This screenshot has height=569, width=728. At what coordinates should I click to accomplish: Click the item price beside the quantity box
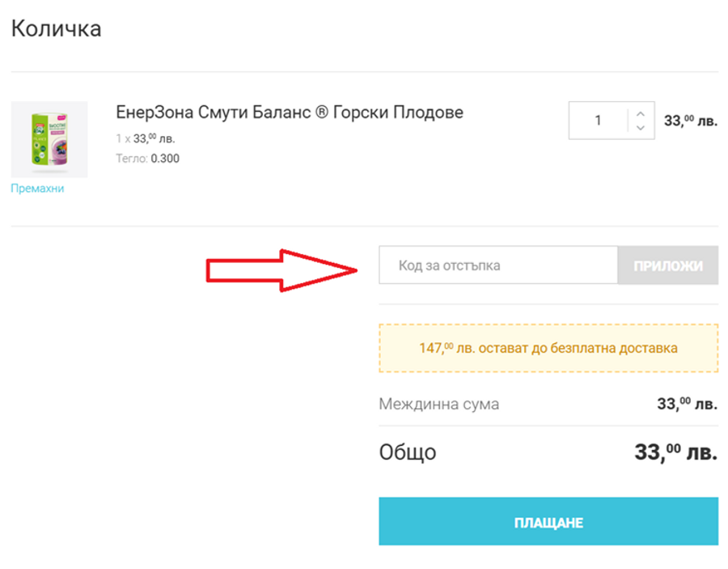click(x=689, y=119)
